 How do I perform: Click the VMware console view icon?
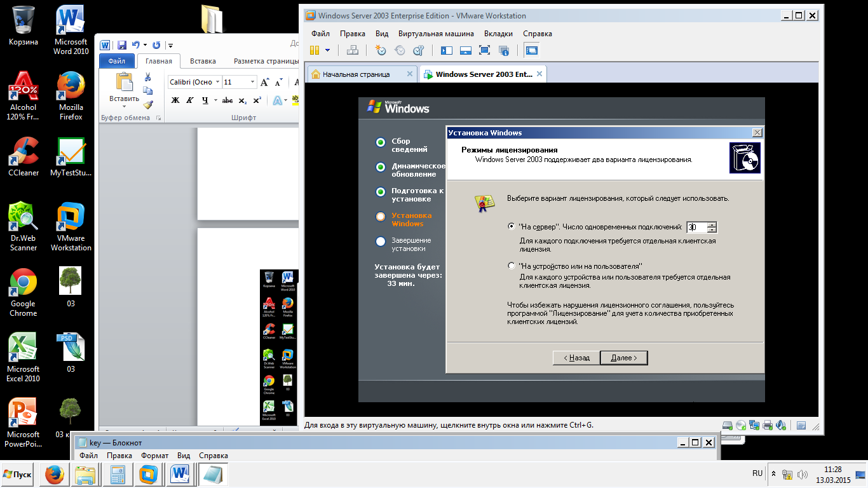click(x=531, y=50)
